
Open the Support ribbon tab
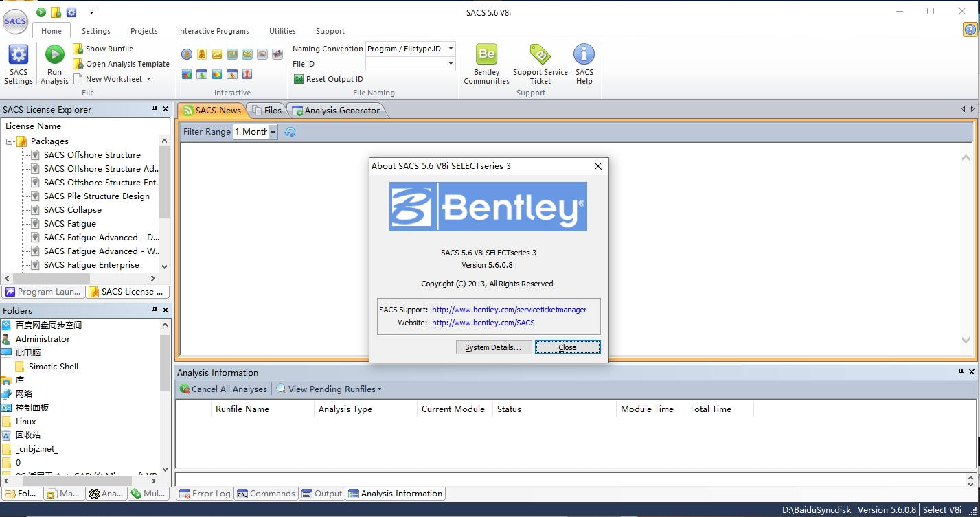click(330, 31)
